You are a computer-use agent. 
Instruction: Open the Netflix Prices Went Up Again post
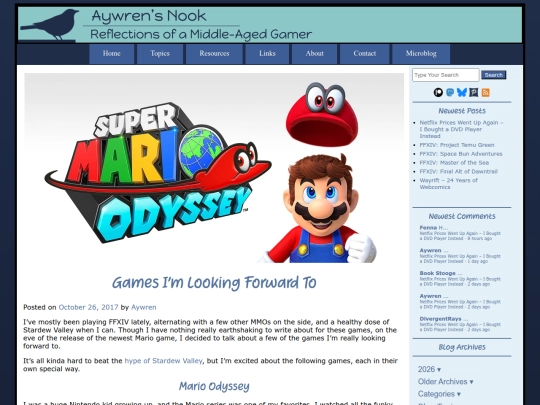click(461, 129)
